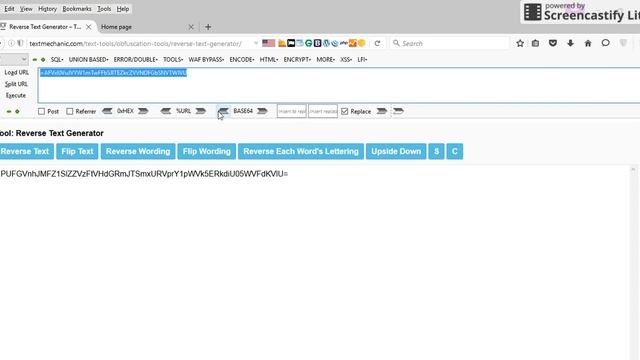The image size is (640, 360).
Task: Open the ENCODE dropdown
Action: [x=242, y=60]
